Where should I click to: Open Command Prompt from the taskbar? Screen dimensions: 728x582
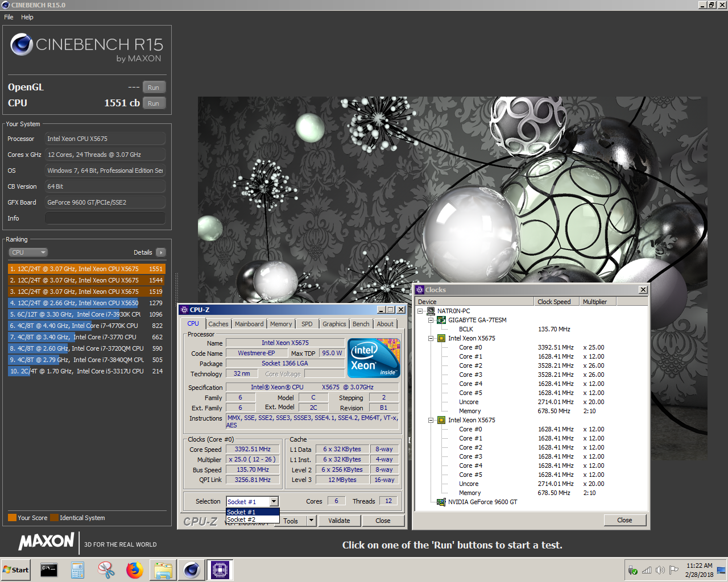[x=49, y=569]
